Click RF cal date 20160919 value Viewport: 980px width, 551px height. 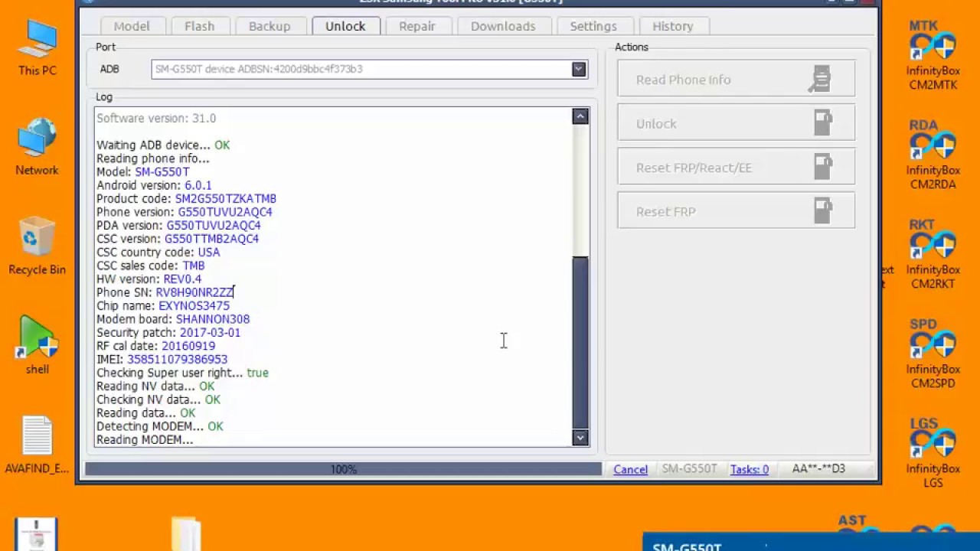pos(188,346)
